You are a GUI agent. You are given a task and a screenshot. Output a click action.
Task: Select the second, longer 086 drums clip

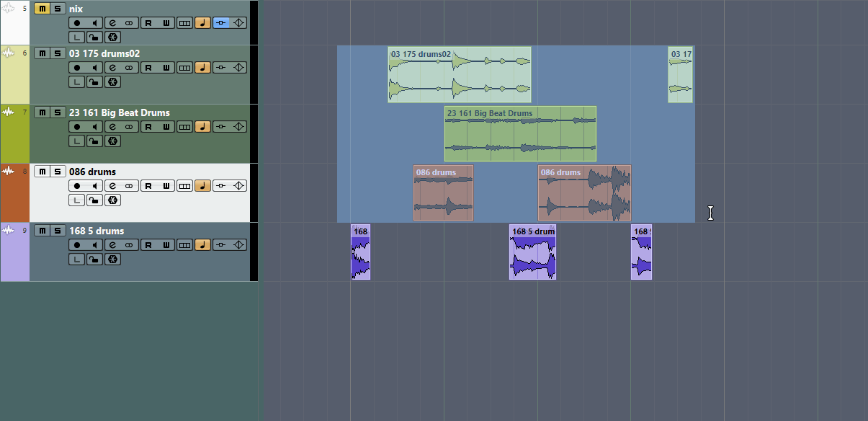coord(584,192)
